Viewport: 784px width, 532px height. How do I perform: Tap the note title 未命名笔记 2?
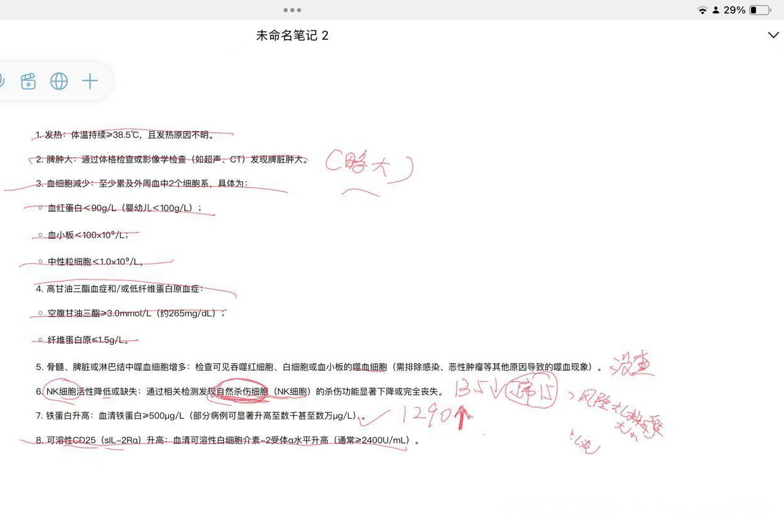click(292, 36)
